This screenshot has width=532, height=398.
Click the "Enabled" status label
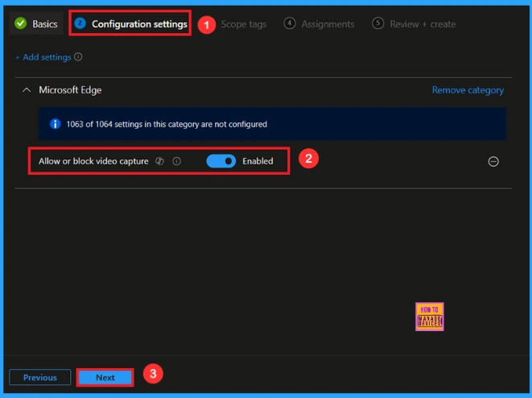[258, 161]
